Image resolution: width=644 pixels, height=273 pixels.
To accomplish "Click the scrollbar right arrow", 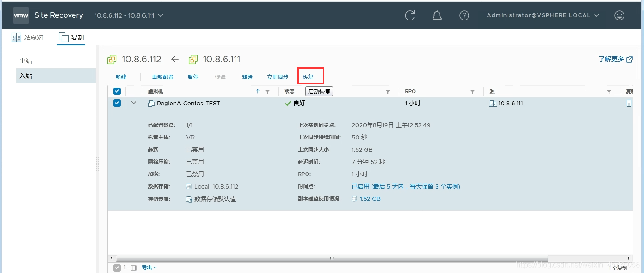I will [629, 258].
